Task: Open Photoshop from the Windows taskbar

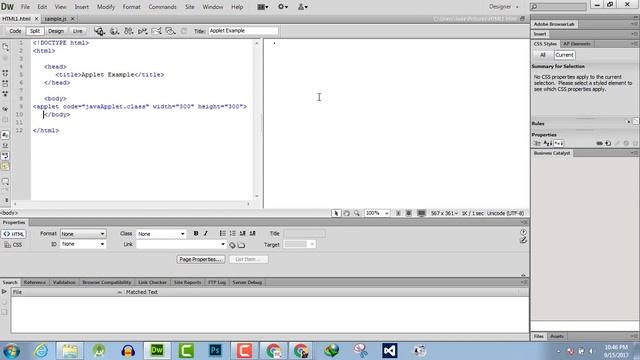Action: click(215, 350)
